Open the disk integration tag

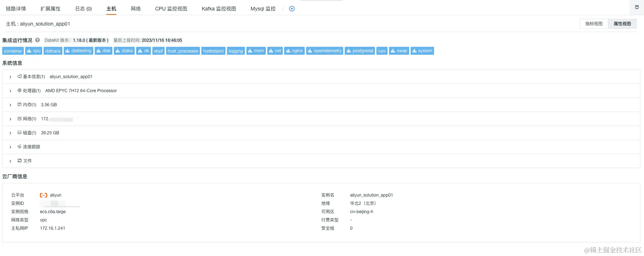click(104, 51)
